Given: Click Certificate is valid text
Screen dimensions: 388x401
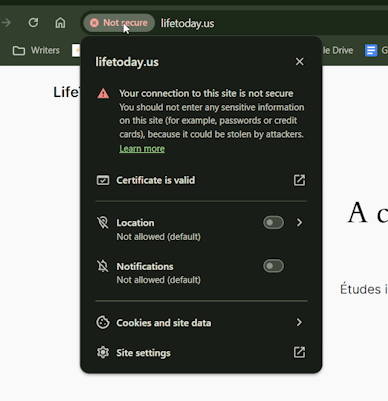Looking at the screenshot, I should tap(156, 180).
